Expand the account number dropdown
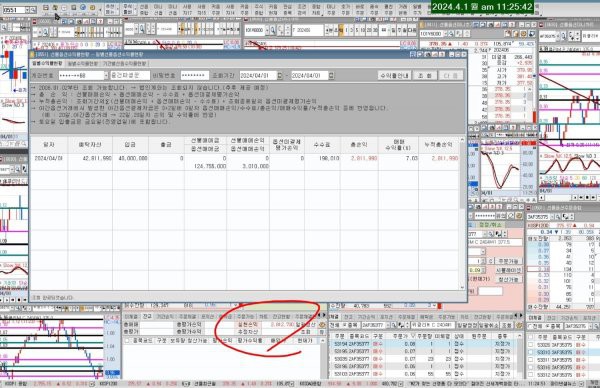The image size is (600, 388). 106,76
